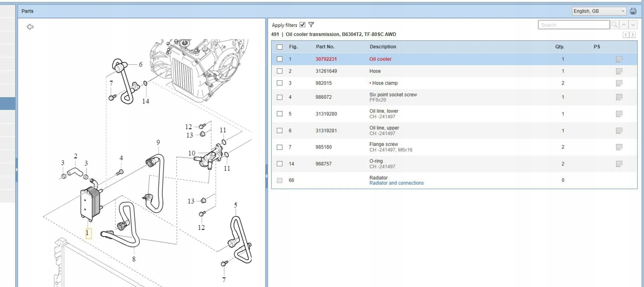Go to previous parts section chevron
Image resolution: width=644 pixels, height=287 pixels.
click(626, 35)
